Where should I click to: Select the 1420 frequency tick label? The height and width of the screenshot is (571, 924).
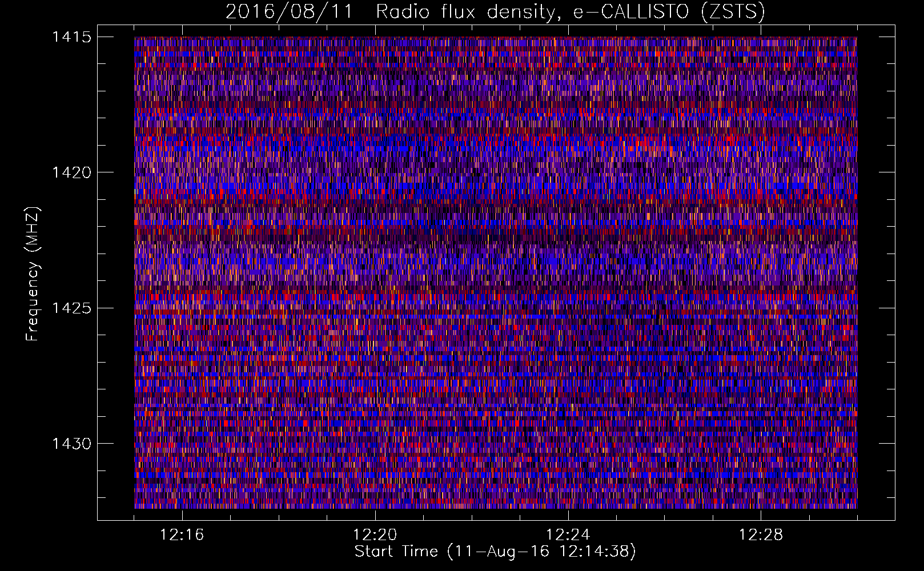[71, 172]
